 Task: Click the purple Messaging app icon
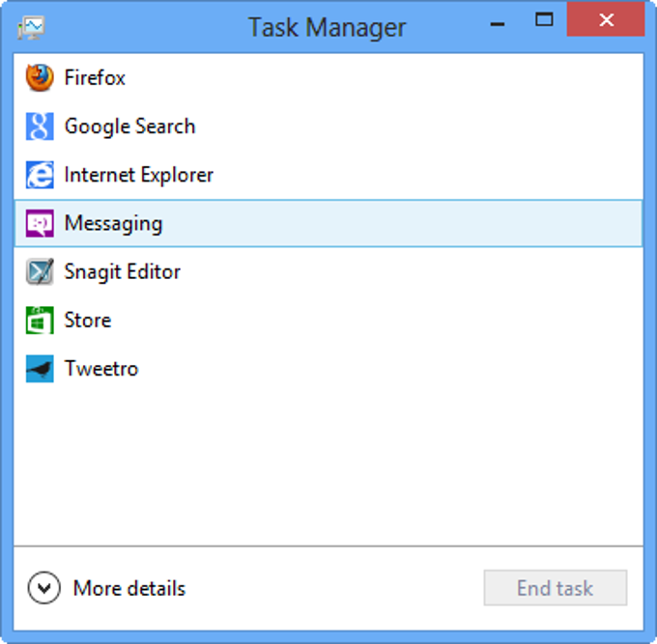point(40,223)
